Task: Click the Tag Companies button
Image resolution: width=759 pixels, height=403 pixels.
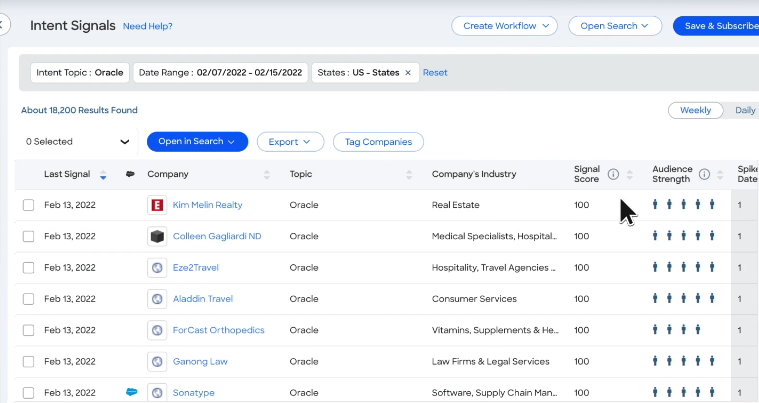Action: click(x=379, y=142)
